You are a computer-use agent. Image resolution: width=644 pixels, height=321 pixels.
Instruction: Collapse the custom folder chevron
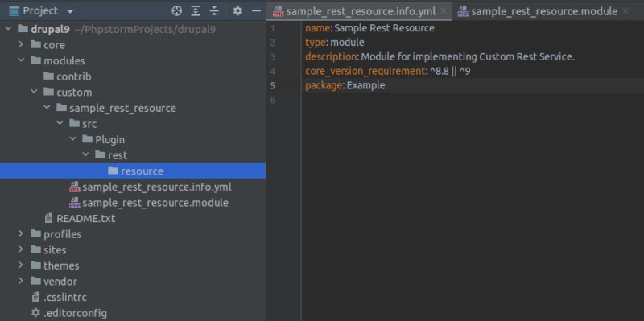tap(34, 93)
